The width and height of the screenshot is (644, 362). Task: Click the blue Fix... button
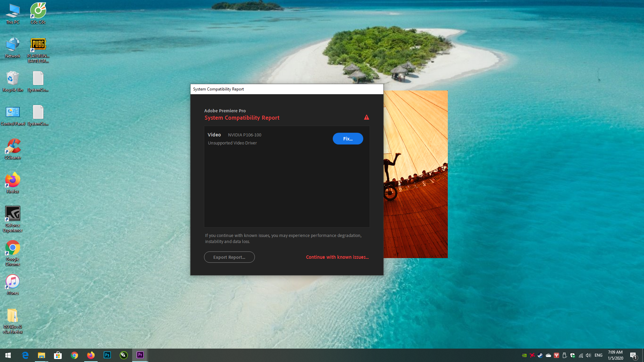347,139
